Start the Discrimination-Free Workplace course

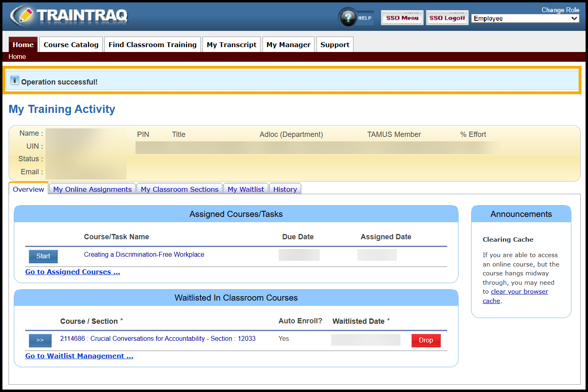pos(43,256)
